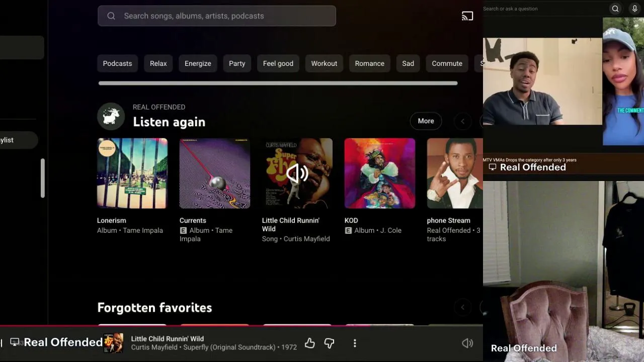The image size is (644, 362).
Task: Select the Feel good mood chip
Action: pos(278,63)
